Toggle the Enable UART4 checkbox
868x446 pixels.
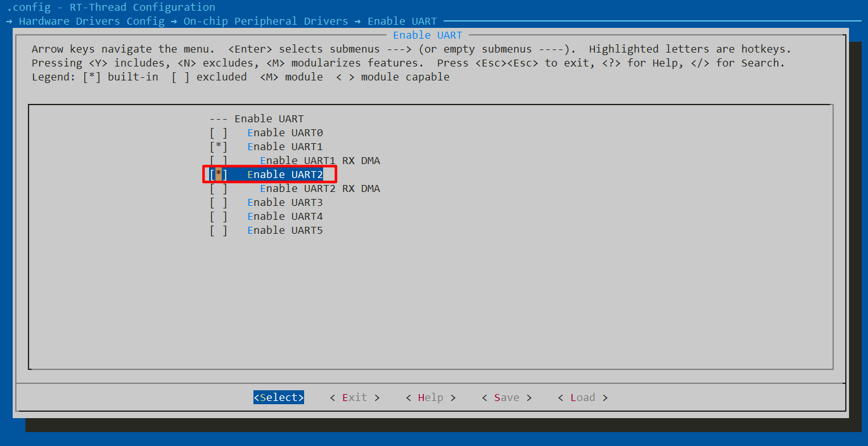click(x=219, y=216)
